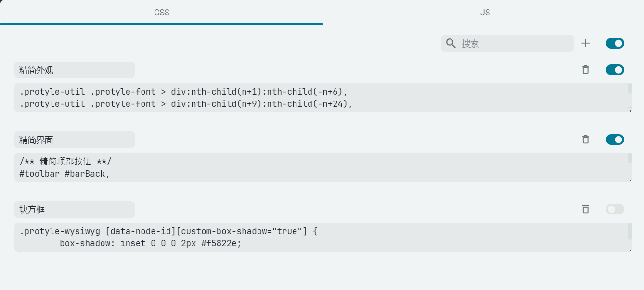Click the 搜索 search input field
The width and height of the screenshot is (644, 290).
coord(515,43)
